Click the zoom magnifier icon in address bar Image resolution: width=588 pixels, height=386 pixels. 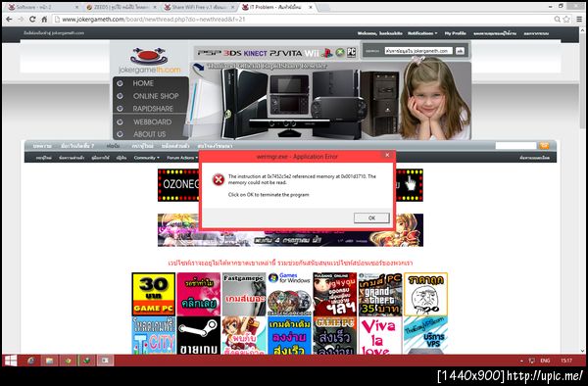(558, 20)
